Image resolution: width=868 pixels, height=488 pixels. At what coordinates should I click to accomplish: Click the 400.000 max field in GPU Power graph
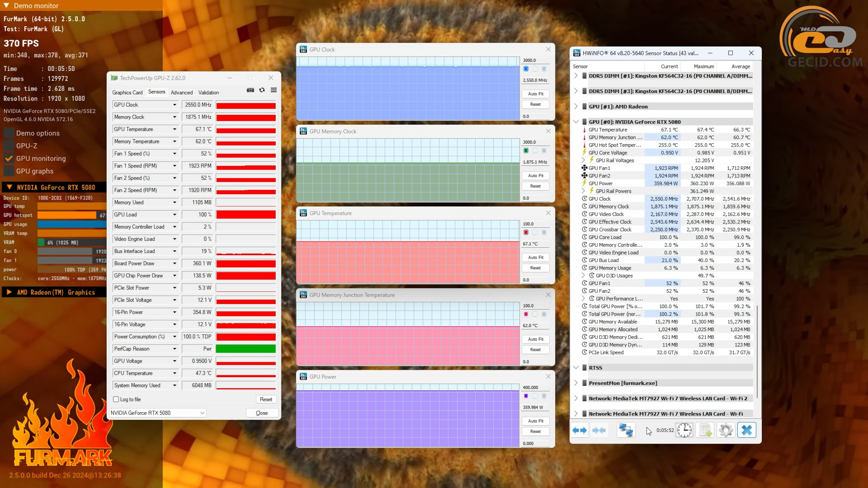tap(535, 388)
